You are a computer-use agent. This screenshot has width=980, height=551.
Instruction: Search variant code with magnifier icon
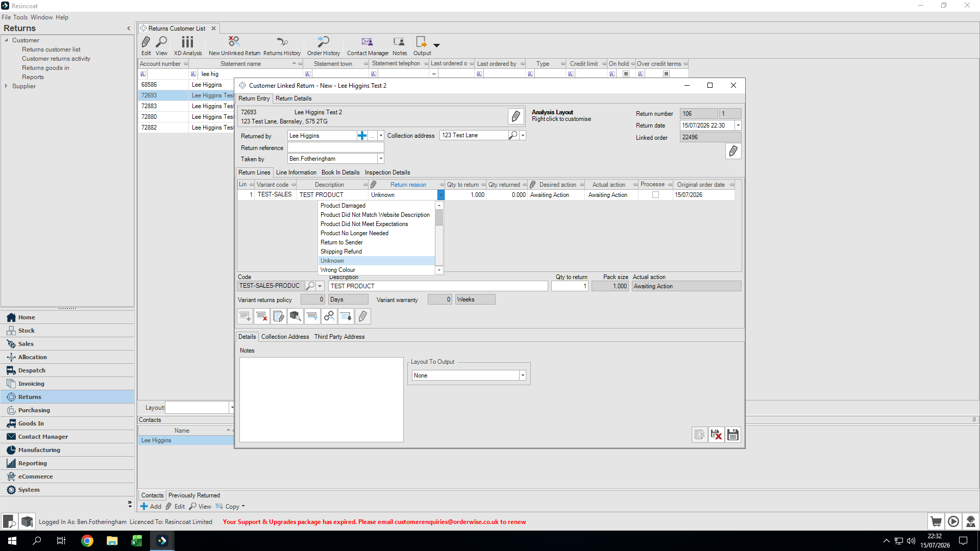tap(310, 286)
